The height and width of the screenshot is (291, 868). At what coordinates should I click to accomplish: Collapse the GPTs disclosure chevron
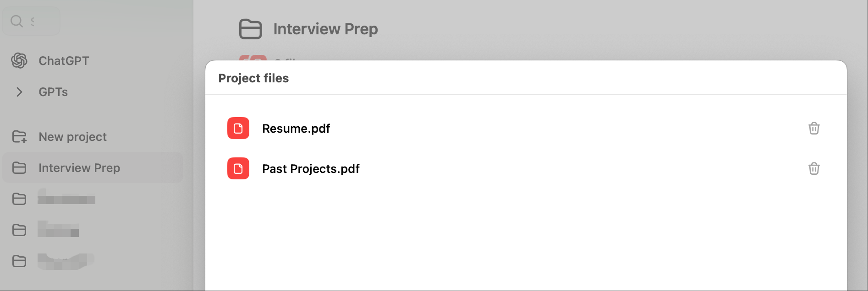point(19,92)
